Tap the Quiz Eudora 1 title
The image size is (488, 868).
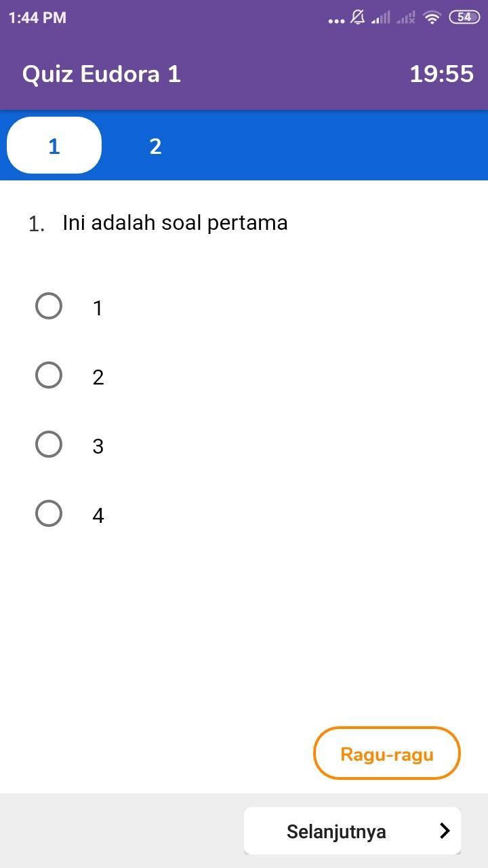click(x=102, y=73)
